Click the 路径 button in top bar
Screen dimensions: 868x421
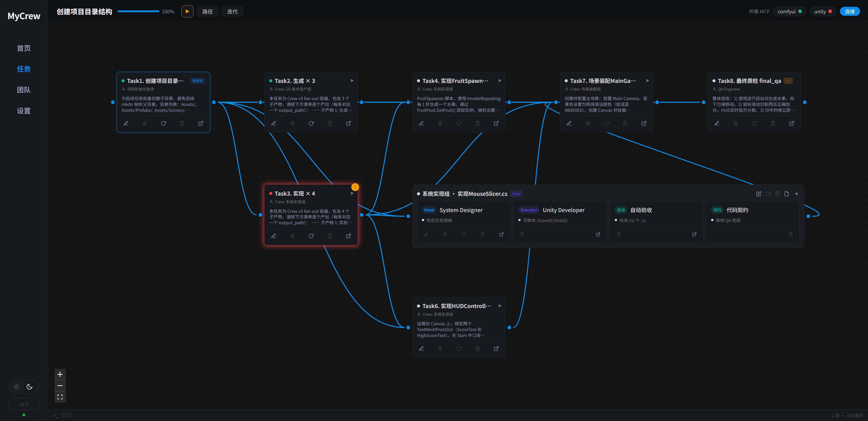pos(208,12)
